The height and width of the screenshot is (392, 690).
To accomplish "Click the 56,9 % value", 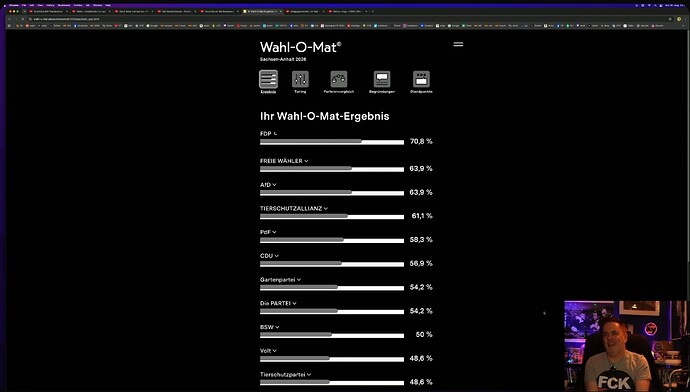I will pyautogui.click(x=421, y=263).
